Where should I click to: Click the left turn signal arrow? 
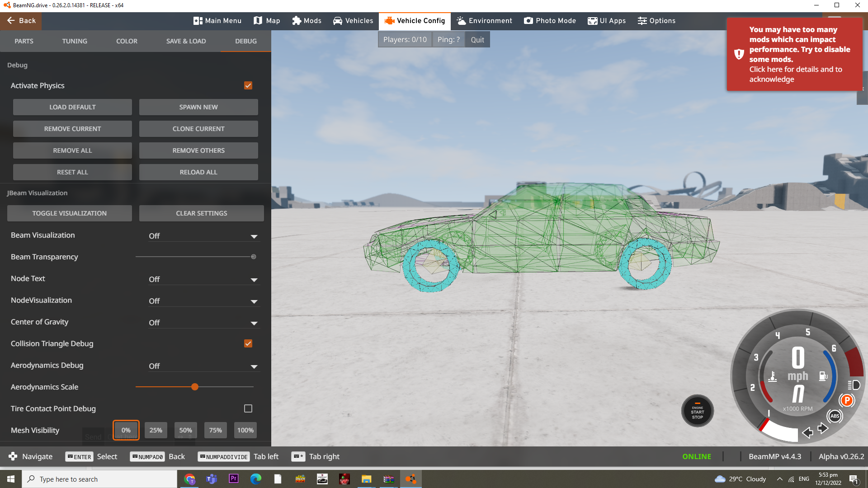807,433
